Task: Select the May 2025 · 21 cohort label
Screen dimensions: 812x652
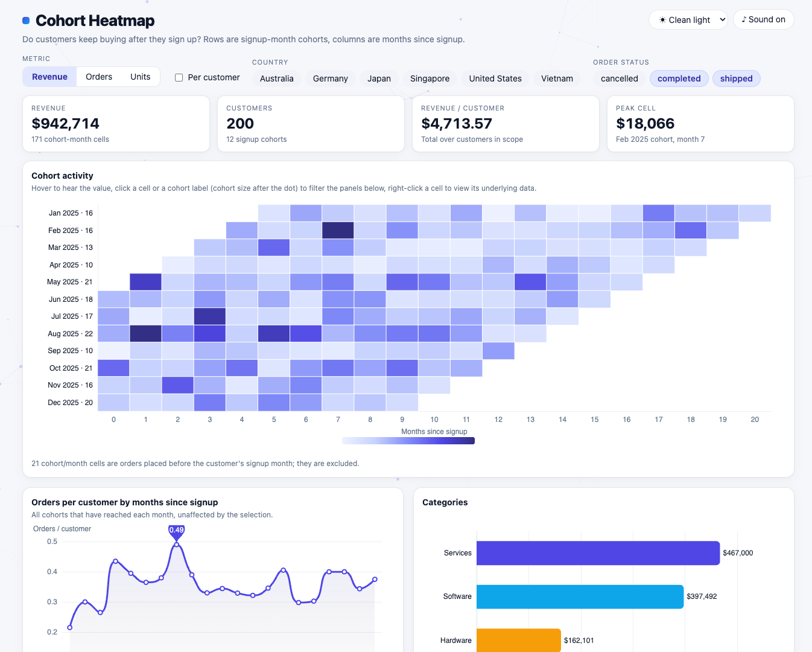Action: coord(70,282)
